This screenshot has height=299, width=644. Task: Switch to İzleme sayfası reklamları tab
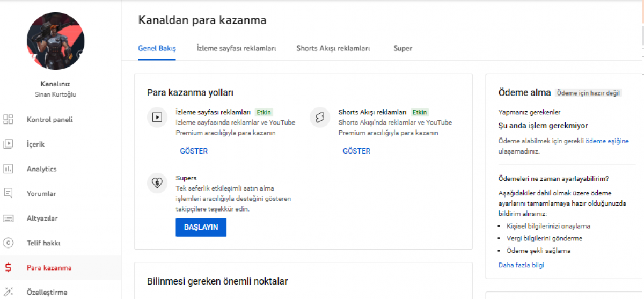point(236,48)
